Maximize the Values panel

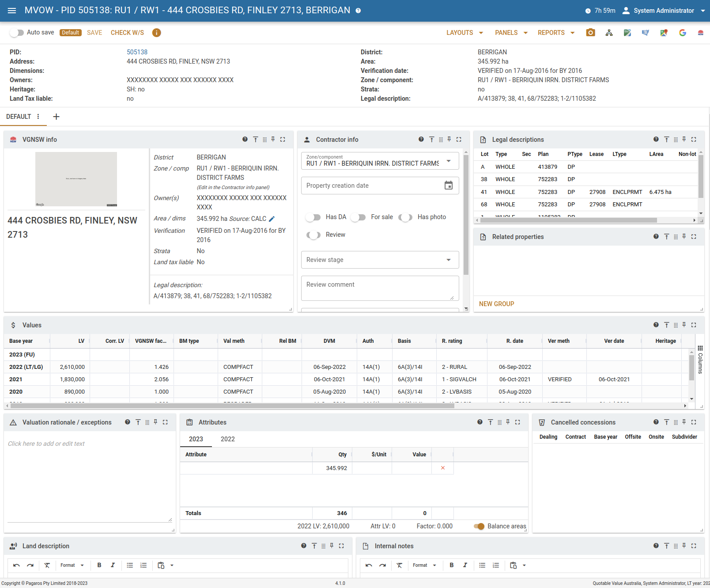[694, 325]
